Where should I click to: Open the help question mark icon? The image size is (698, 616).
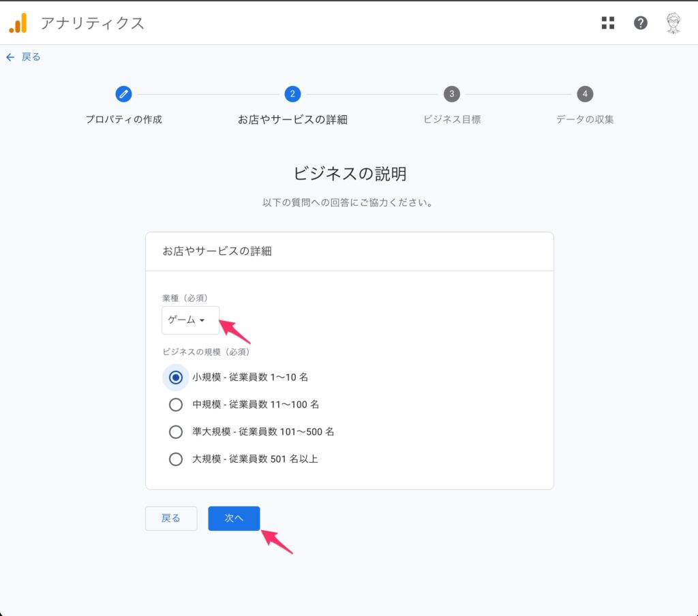(x=641, y=23)
